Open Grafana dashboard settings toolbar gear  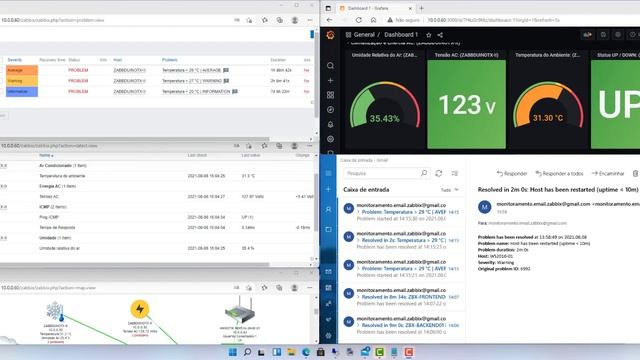pyautogui.click(x=618, y=35)
